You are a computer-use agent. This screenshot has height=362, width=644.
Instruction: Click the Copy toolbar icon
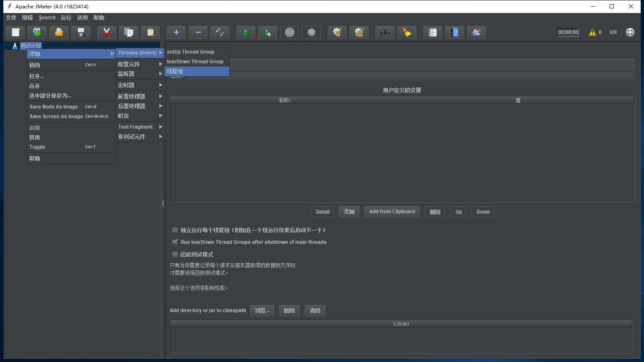[129, 32]
